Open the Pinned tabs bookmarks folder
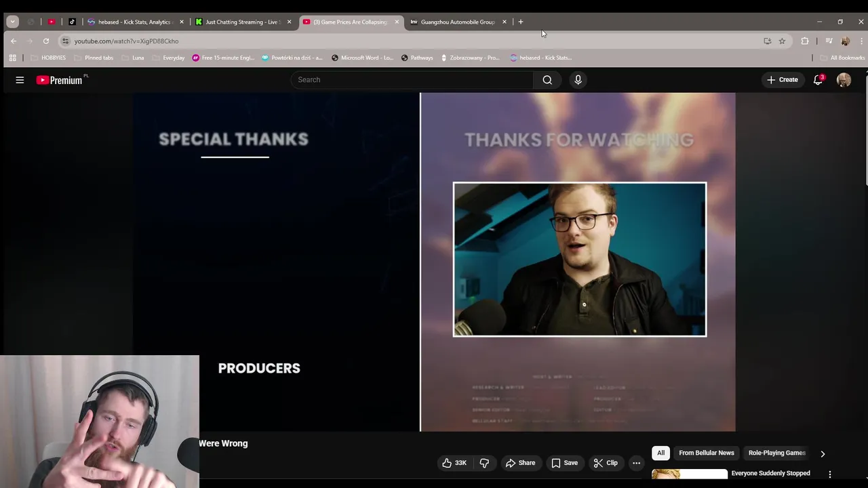 click(x=93, y=58)
